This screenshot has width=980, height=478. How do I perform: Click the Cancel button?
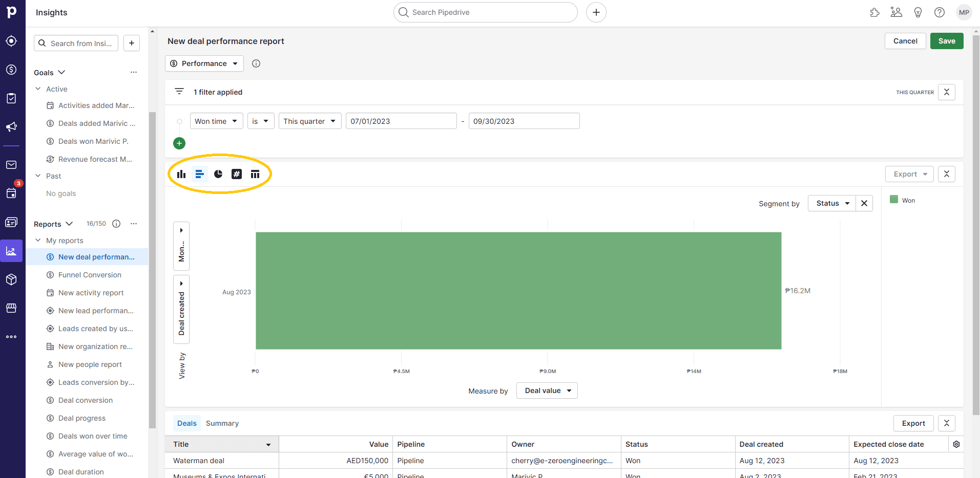point(905,41)
